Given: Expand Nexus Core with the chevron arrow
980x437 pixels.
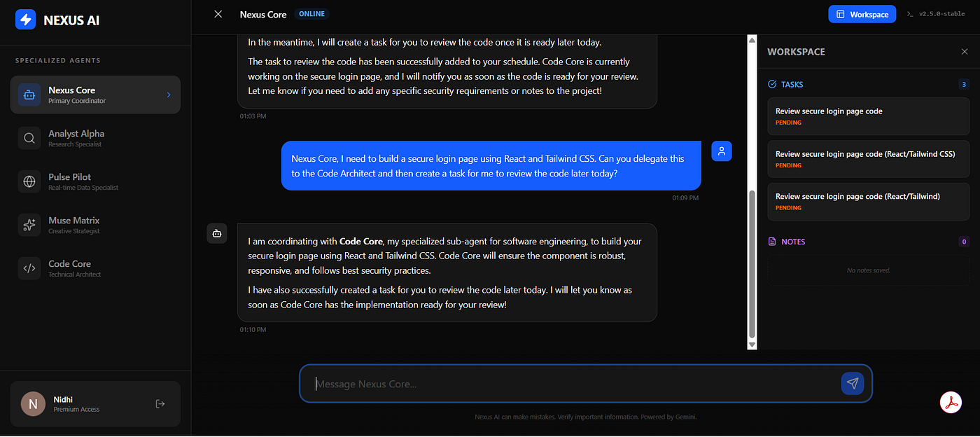Looking at the screenshot, I should (x=169, y=95).
